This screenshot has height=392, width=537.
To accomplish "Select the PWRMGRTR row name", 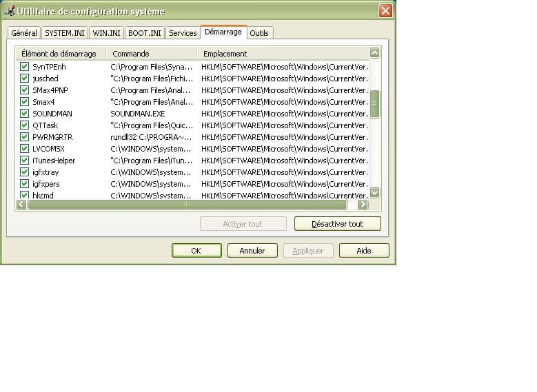I will click(x=52, y=137).
